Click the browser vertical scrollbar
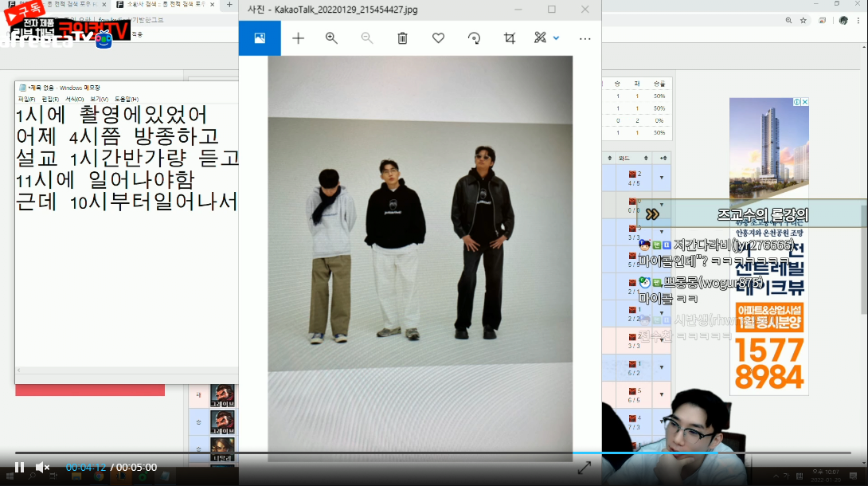 point(864,260)
